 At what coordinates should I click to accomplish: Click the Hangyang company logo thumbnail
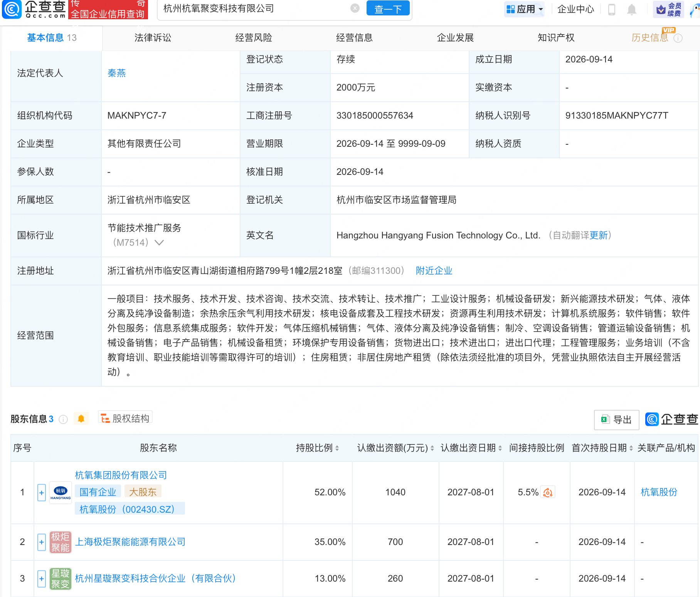[x=61, y=493]
